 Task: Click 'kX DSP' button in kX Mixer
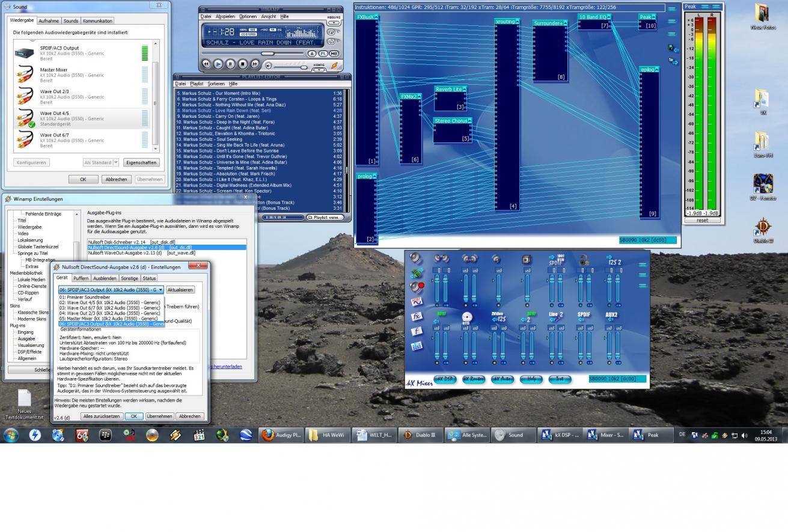pos(445,379)
